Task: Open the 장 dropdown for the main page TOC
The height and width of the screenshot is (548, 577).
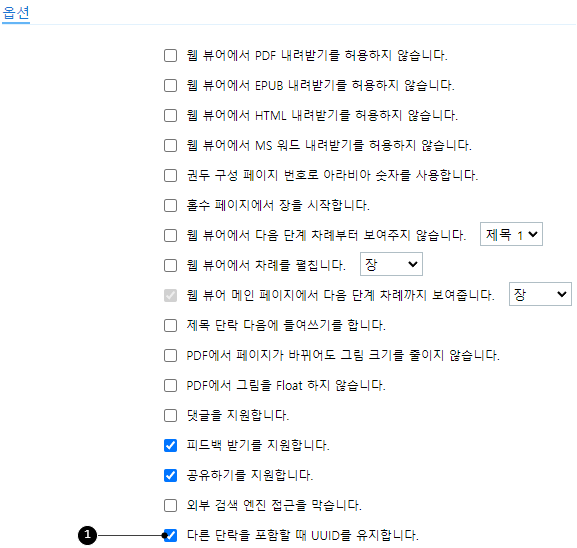Action: pos(540,294)
